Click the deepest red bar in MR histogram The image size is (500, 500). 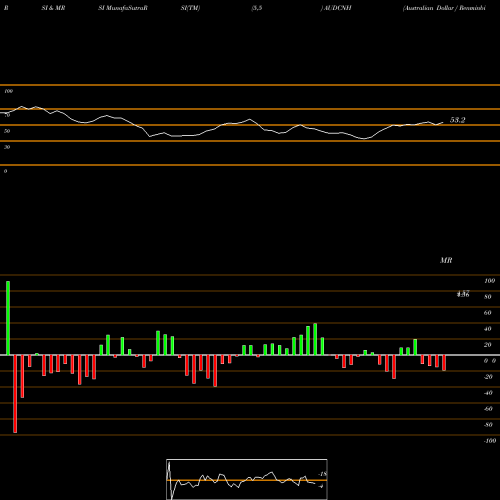pyautogui.click(x=15, y=394)
